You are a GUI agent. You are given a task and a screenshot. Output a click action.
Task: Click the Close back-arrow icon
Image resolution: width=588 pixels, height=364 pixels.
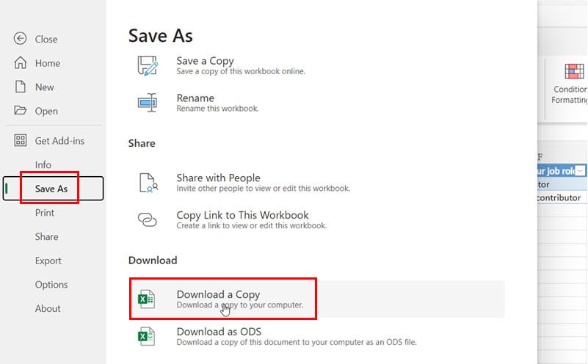(20, 39)
